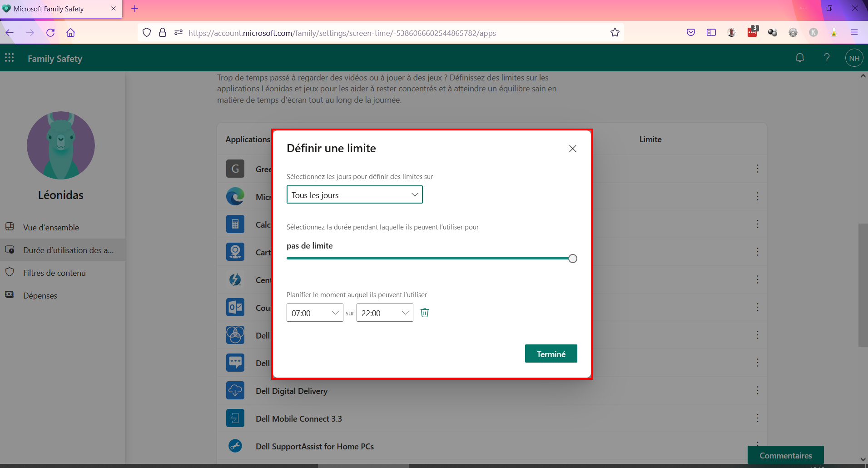Open the Microsoft apps grid launcher
The width and height of the screenshot is (868, 468).
point(9,58)
